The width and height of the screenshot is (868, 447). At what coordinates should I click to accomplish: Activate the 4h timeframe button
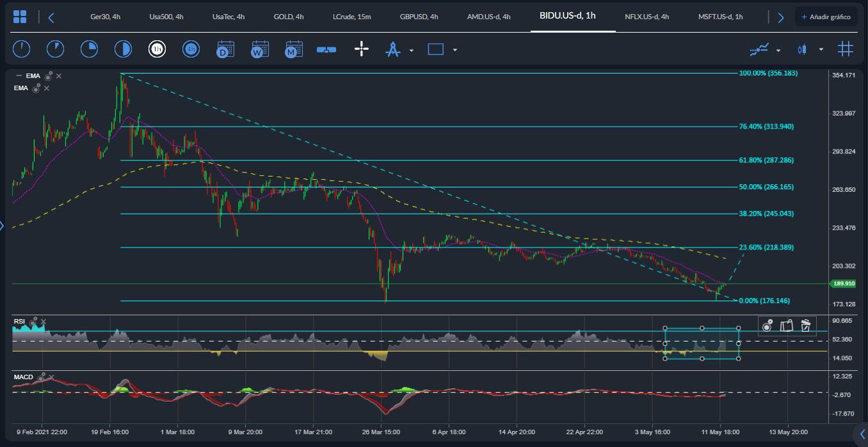(191, 49)
